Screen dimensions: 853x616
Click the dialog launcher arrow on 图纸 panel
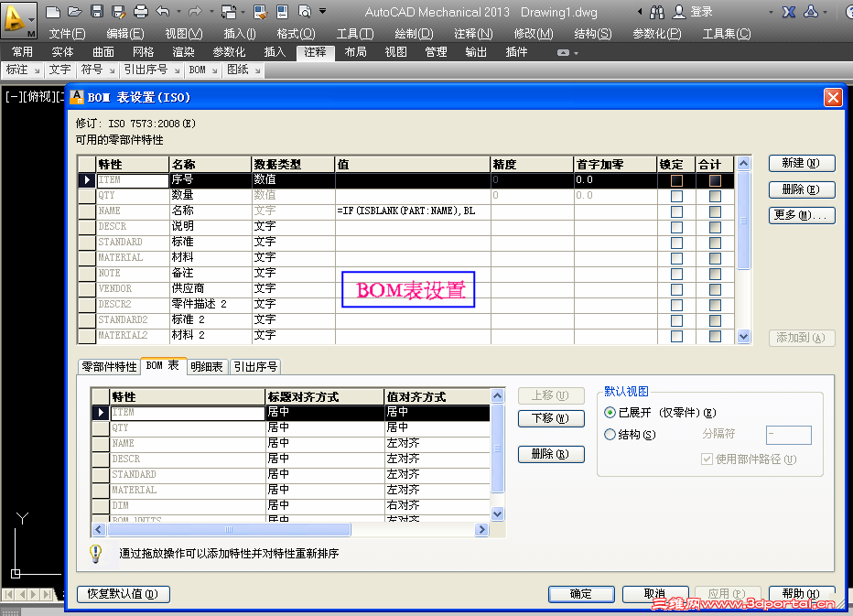(257, 70)
